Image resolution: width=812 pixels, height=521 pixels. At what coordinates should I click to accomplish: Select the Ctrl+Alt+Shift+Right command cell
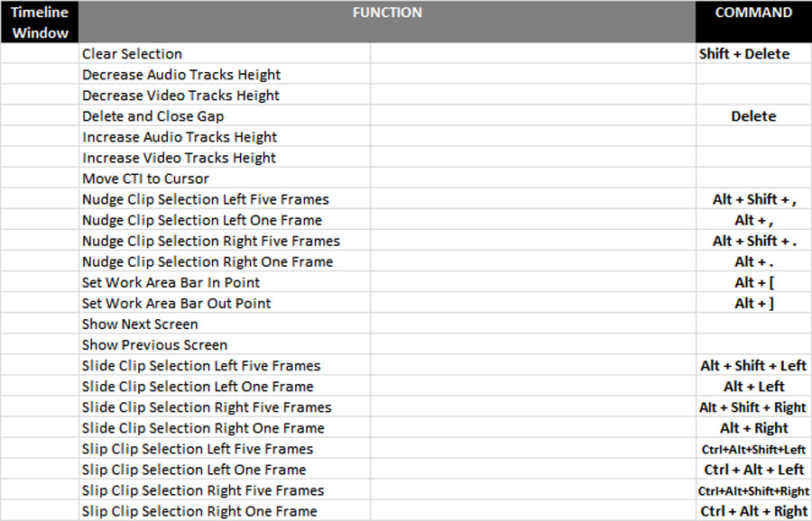tap(753, 490)
